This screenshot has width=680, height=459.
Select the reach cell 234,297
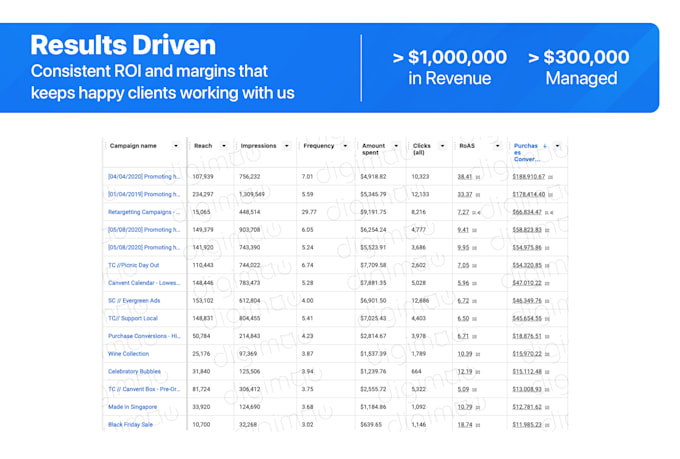(203, 194)
